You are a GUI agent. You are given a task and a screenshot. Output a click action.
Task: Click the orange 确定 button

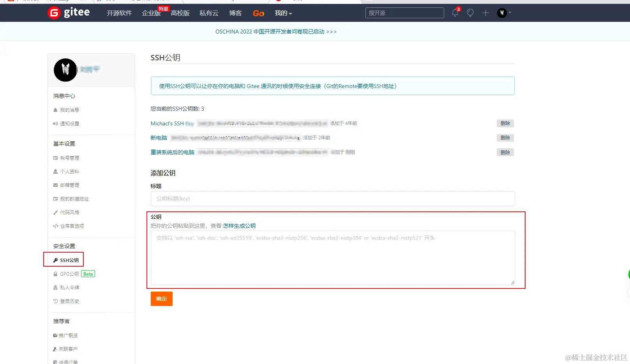point(162,299)
